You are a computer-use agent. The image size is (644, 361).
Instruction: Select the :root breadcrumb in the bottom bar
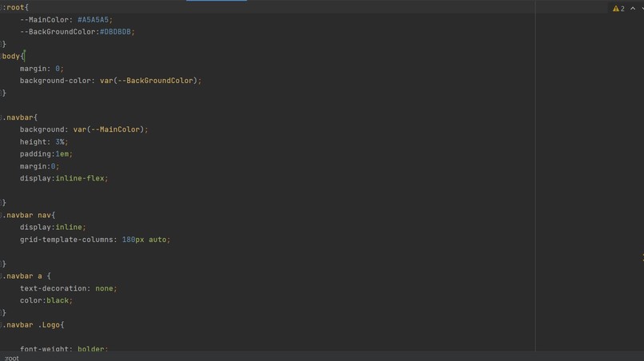tap(11, 358)
